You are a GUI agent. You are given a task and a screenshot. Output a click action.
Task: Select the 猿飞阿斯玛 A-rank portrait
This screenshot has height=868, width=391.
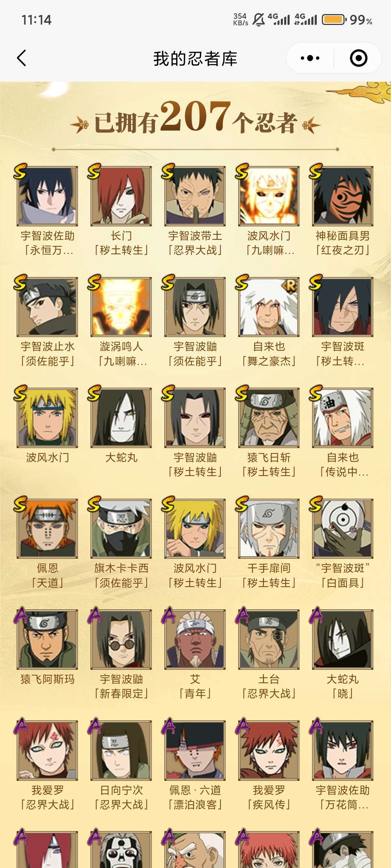47,639
